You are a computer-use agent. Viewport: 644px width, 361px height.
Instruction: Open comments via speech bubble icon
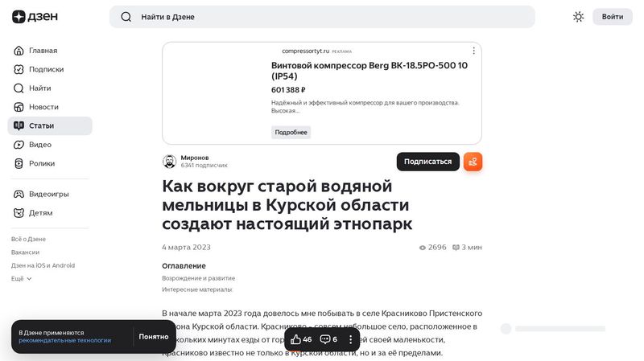[x=325, y=339]
